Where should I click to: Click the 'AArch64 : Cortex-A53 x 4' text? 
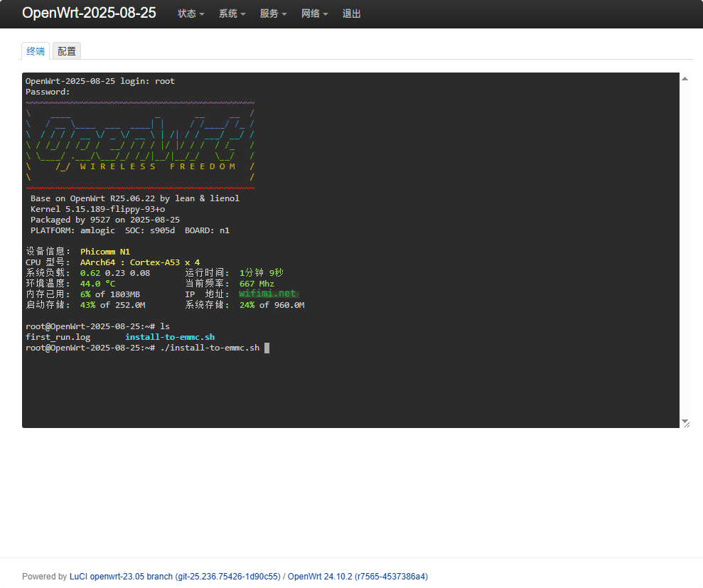tap(140, 262)
